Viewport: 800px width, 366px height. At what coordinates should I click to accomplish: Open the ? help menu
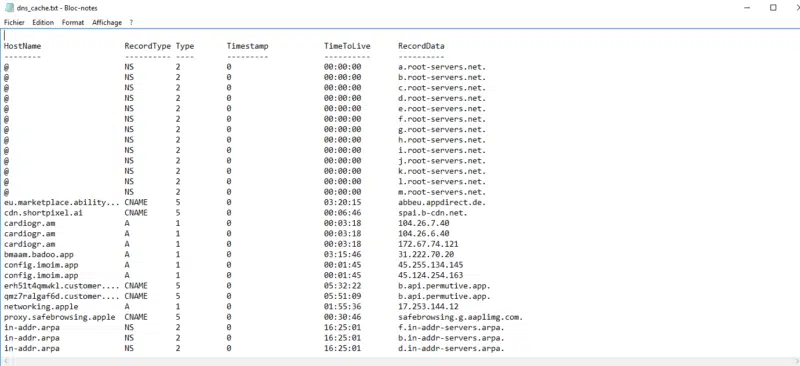(x=131, y=22)
